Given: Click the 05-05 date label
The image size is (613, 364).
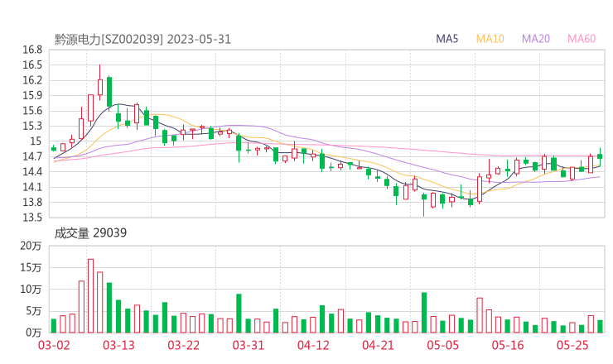Looking at the screenshot, I should coord(443,345).
